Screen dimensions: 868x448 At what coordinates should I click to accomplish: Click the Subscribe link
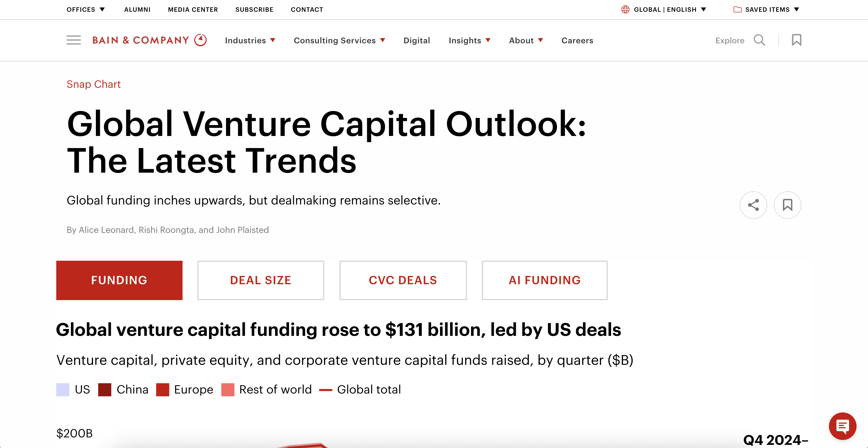click(x=254, y=9)
